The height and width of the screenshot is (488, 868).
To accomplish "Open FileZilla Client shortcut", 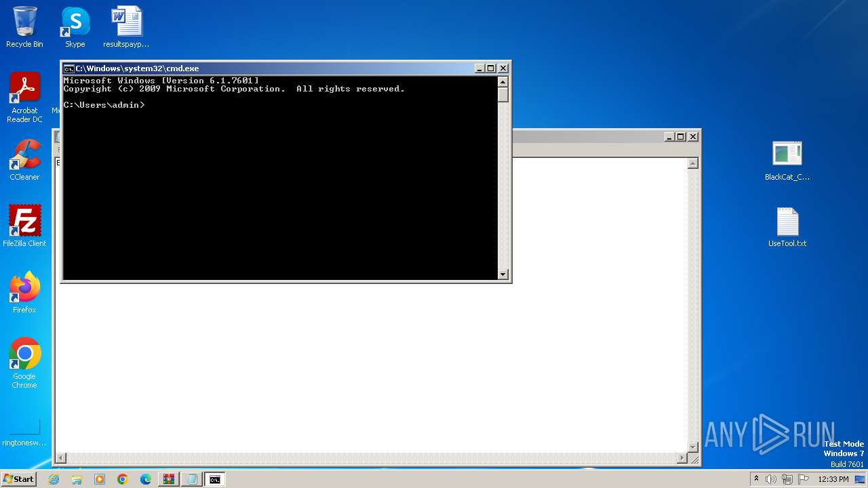I will [24, 226].
